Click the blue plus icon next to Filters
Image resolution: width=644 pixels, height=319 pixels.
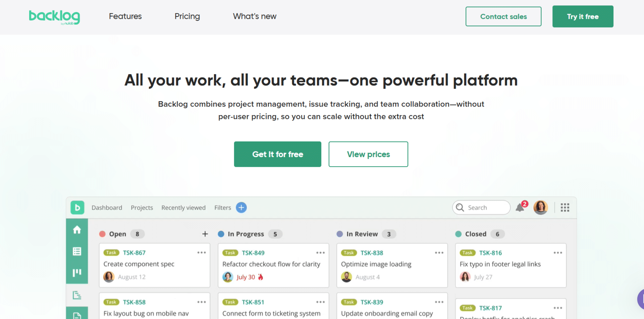click(241, 208)
